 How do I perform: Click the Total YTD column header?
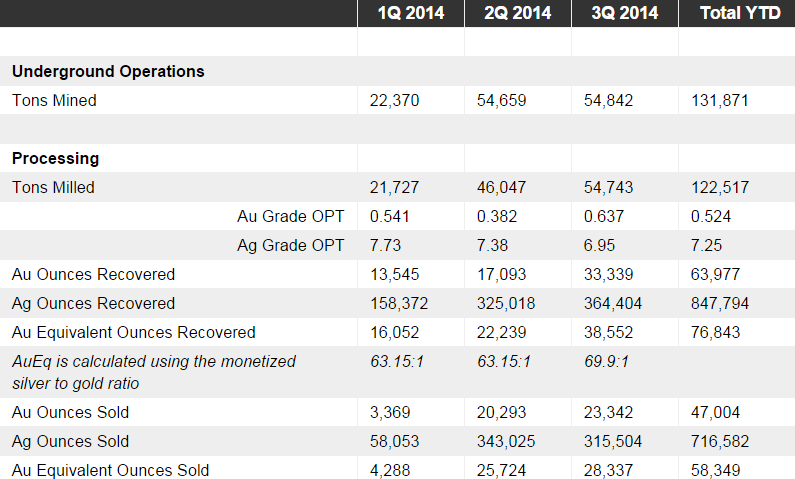736,13
